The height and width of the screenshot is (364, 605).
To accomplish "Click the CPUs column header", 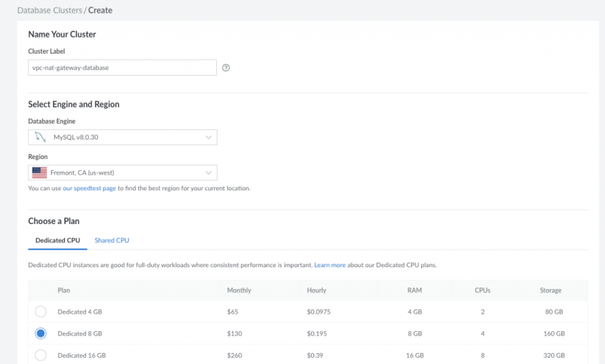I will click(x=482, y=290).
